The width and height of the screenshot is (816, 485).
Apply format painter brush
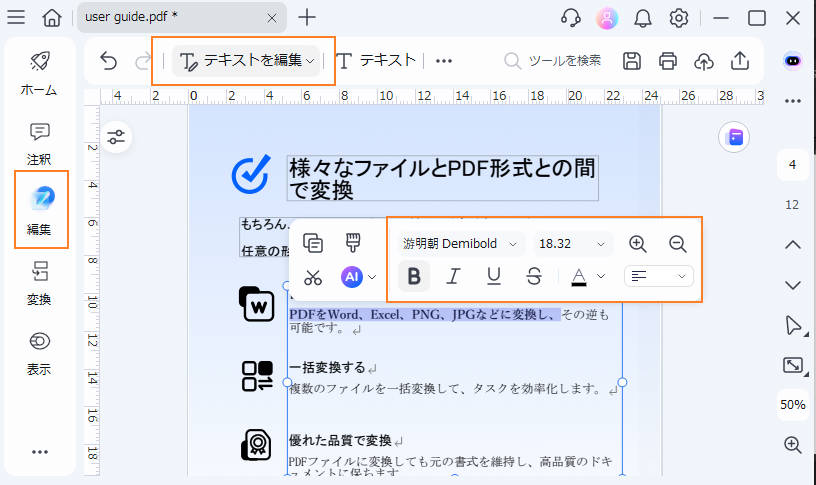(353, 243)
